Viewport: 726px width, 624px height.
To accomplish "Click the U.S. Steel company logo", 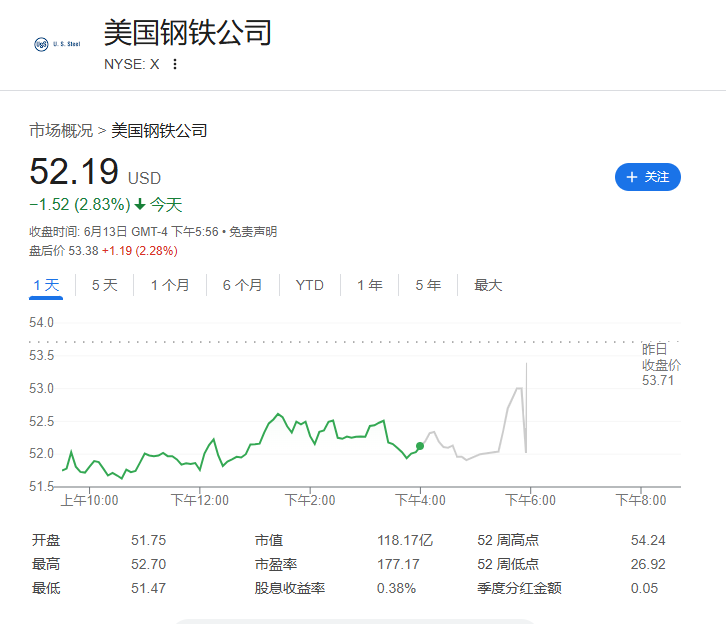I will coord(57,44).
